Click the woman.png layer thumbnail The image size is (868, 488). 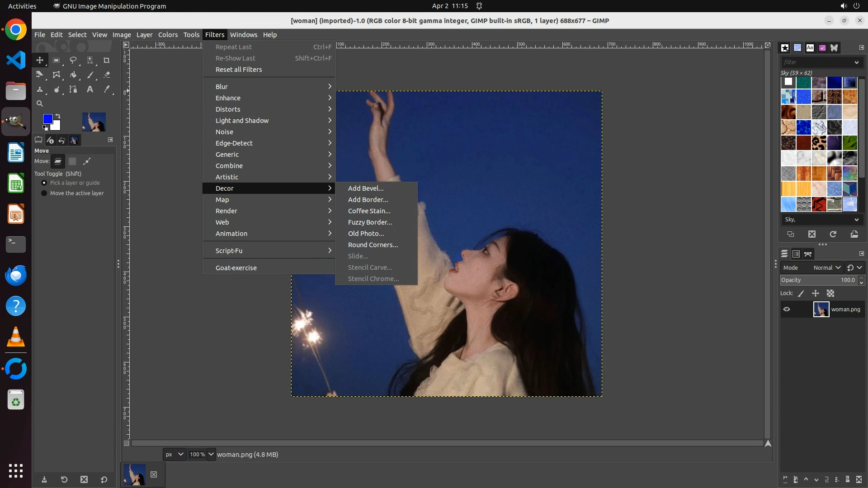pos(821,310)
